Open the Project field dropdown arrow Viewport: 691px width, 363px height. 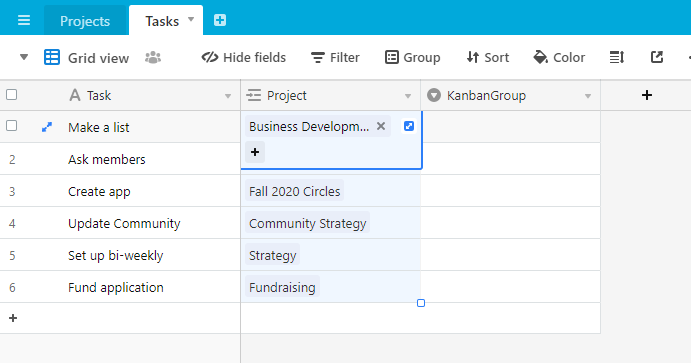point(408,96)
